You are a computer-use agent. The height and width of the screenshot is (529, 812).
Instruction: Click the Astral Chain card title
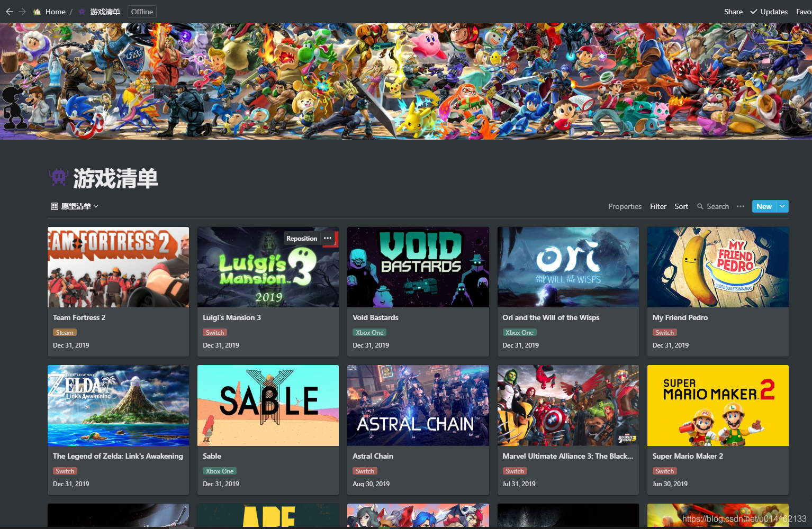[x=373, y=456]
